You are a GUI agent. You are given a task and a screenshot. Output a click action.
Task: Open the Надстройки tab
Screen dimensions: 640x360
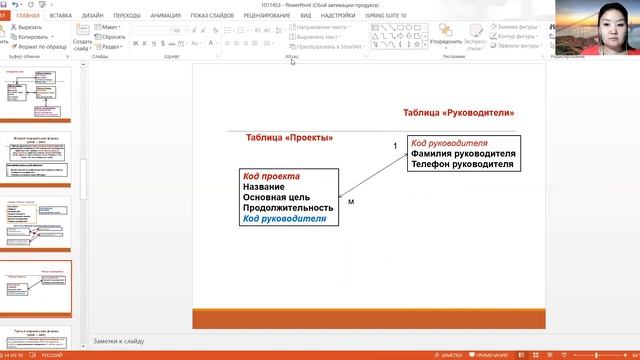338,16
